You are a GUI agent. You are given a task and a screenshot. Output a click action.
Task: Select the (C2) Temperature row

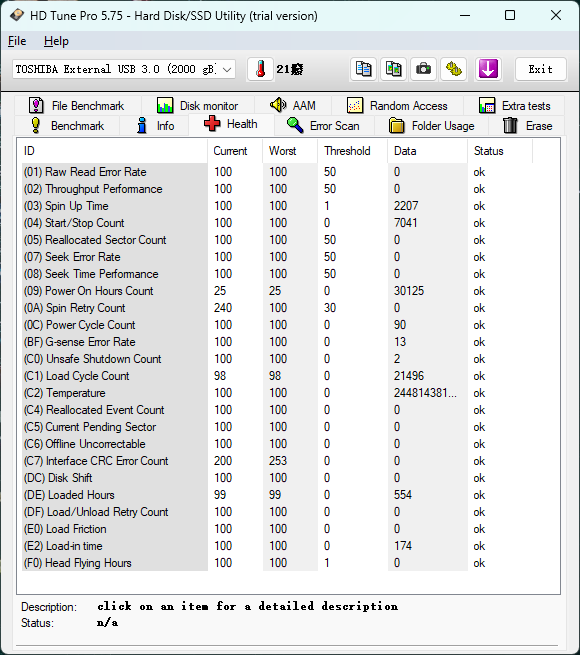(277, 393)
